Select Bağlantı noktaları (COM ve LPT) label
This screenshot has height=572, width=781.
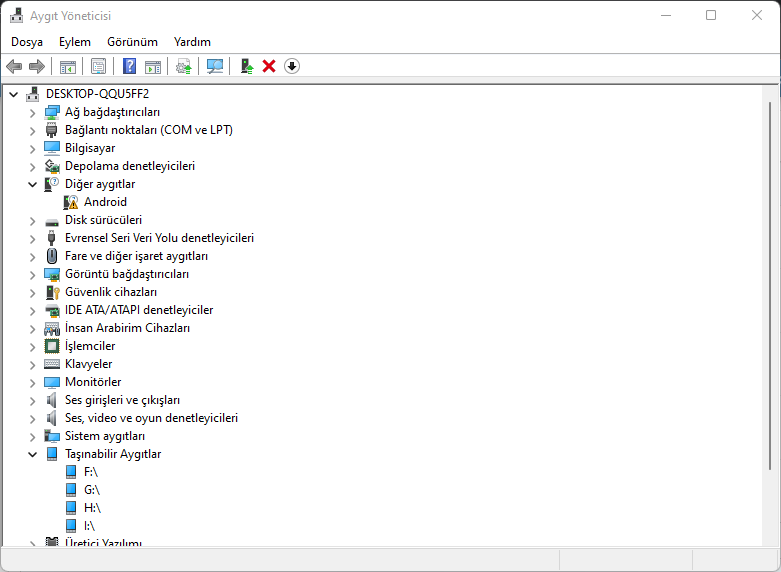(x=149, y=130)
